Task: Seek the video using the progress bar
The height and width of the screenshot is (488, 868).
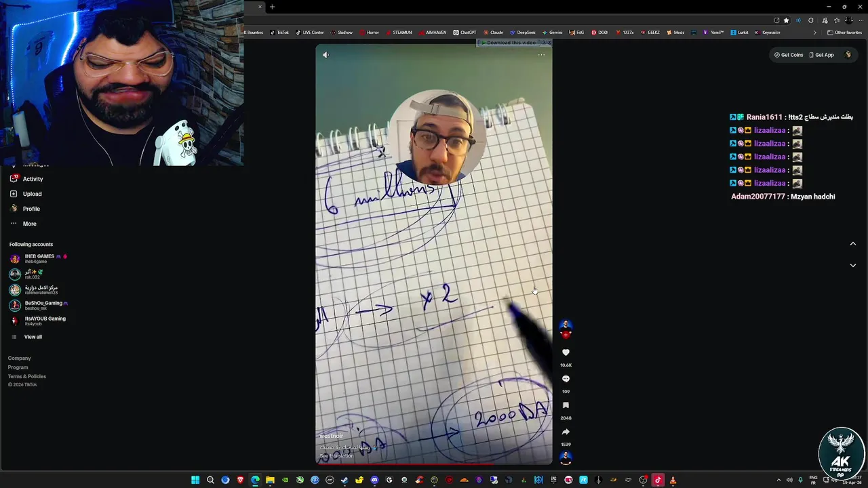Action: click(434, 464)
